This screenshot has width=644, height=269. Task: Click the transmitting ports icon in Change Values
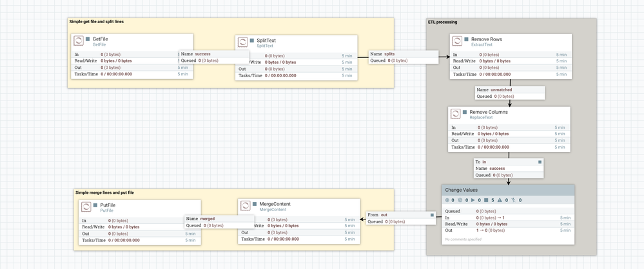(x=447, y=200)
